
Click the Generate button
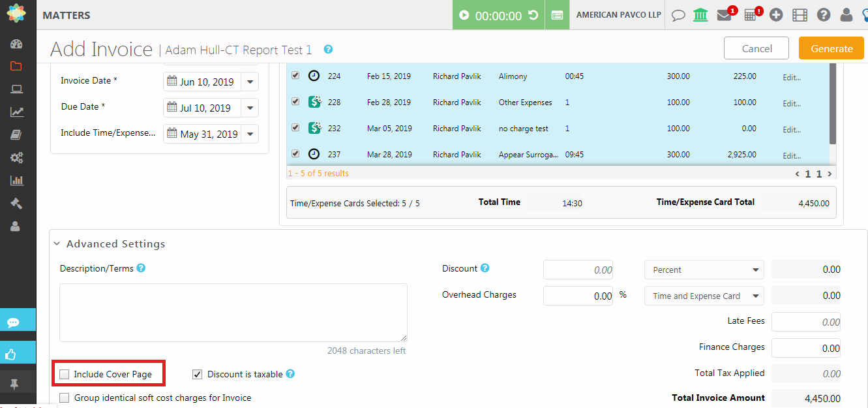pyautogui.click(x=831, y=48)
